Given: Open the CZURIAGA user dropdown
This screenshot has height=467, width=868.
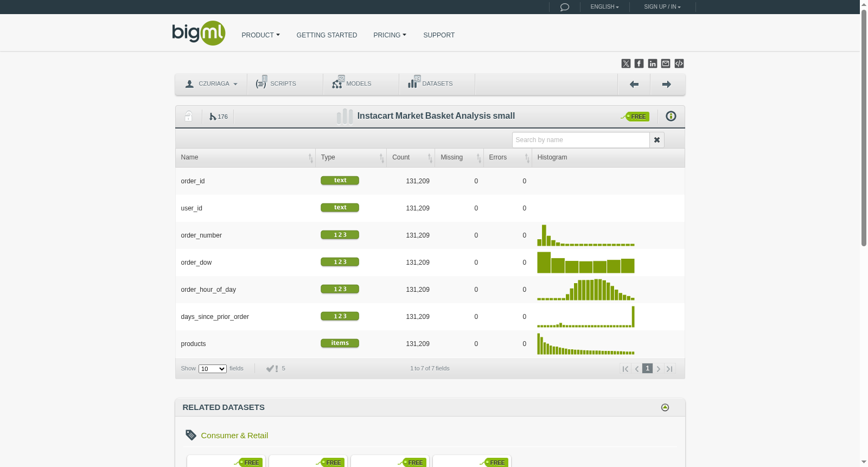Looking at the screenshot, I should [x=211, y=84].
